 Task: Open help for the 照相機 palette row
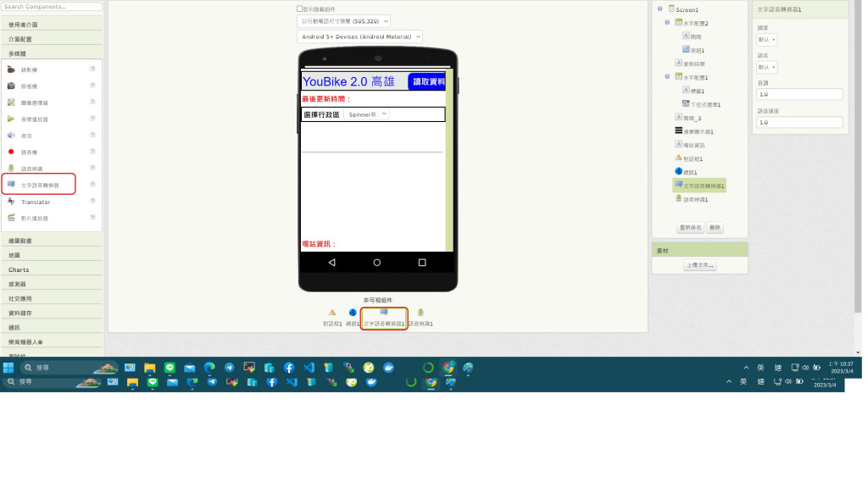coord(92,86)
